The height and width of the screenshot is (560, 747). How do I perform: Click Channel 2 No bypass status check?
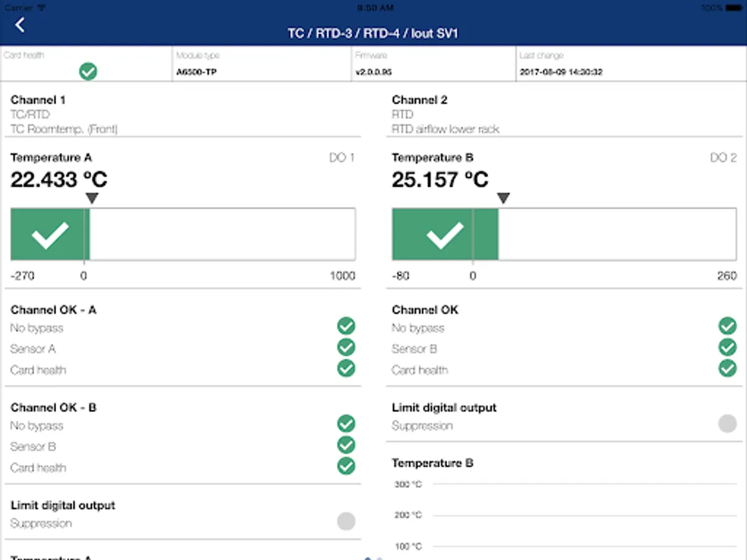click(x=727, y=326)
